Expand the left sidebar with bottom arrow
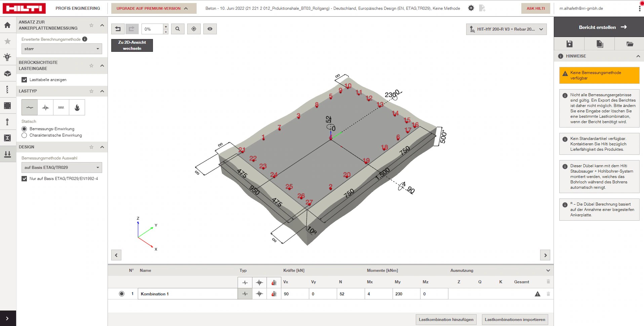 tap(7, 318)
